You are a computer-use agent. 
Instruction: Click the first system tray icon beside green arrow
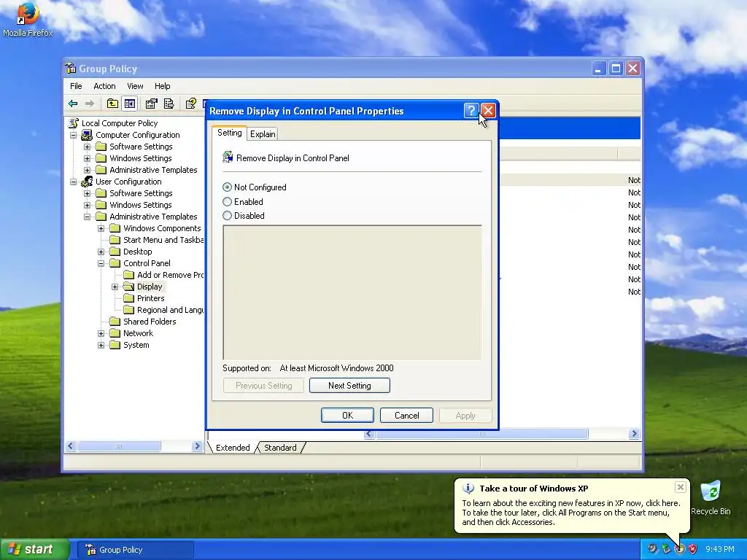point(652,549)
